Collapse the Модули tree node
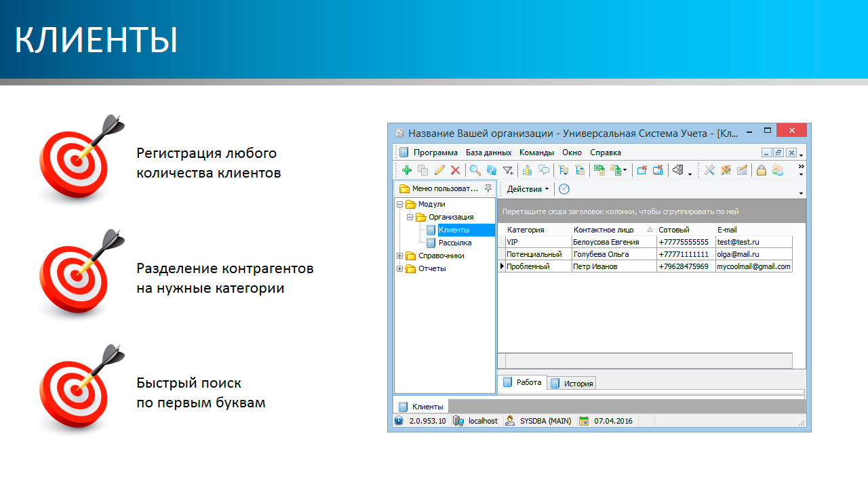The width and height of the screenshot is (868, 488). click(x=400, y=204)
